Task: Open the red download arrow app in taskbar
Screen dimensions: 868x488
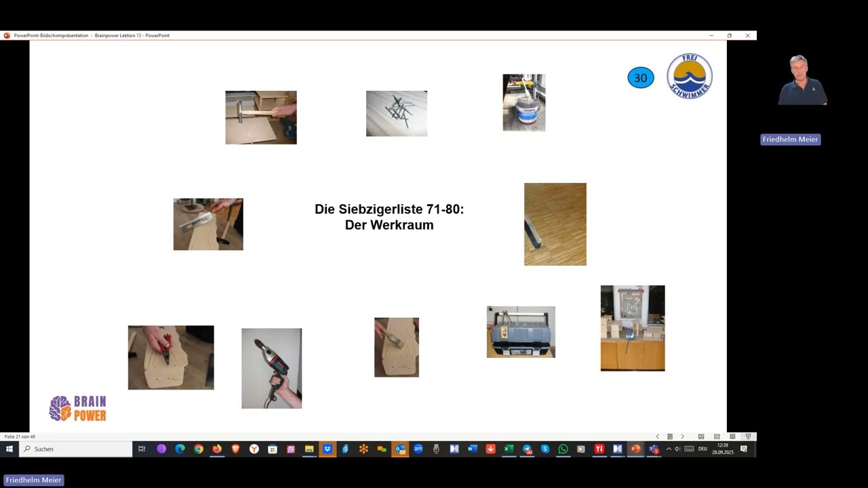Action: (x=490, y=449)
